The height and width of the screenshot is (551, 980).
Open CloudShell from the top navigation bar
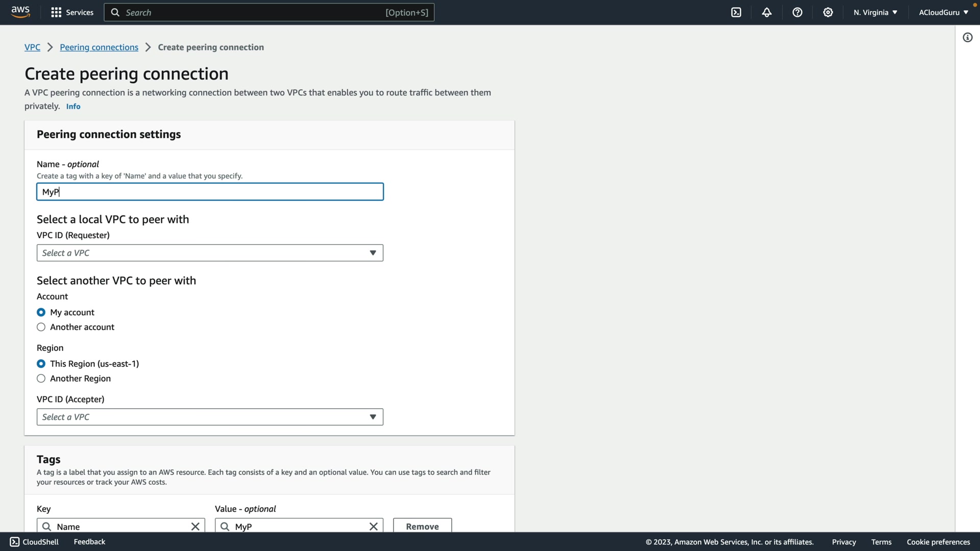(x=736, y=12)
